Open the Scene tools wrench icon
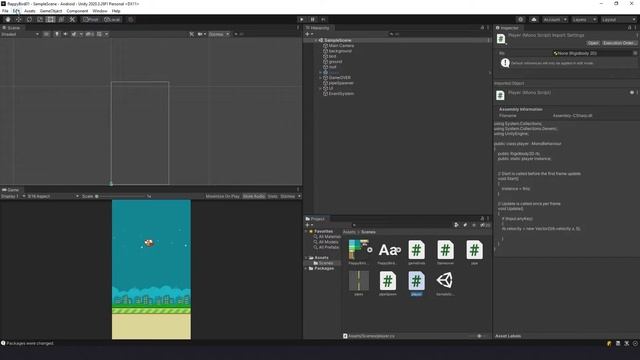The width and height of the screenshot is (640, 360). tap(191, 34)
